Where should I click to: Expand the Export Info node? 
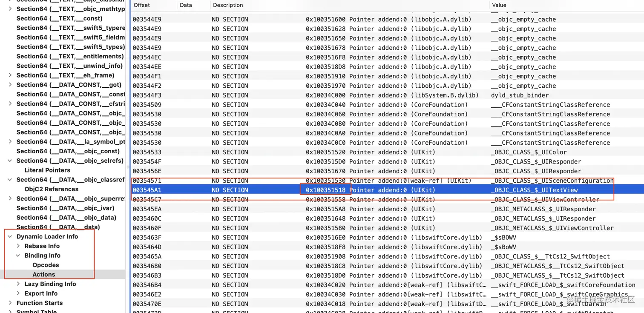pos(18,293)
